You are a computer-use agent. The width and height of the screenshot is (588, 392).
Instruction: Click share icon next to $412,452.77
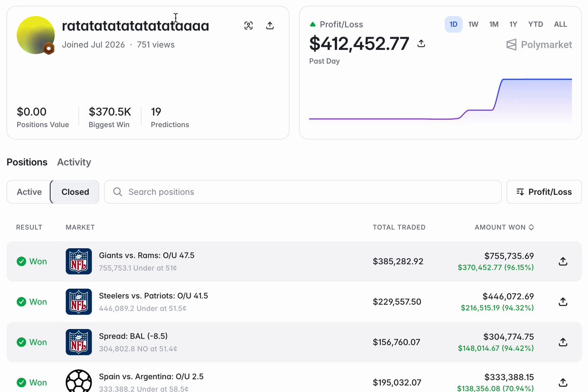tap(421, 44)
